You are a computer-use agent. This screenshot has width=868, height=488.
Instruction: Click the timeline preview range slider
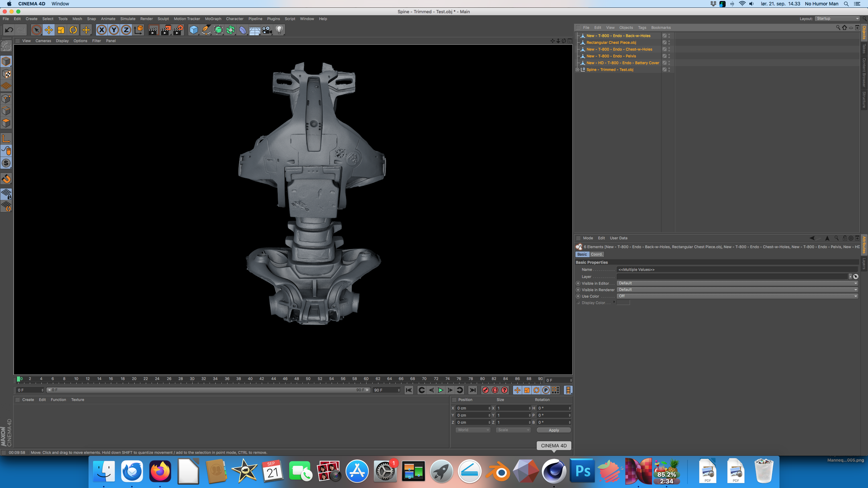click(208, 390)
